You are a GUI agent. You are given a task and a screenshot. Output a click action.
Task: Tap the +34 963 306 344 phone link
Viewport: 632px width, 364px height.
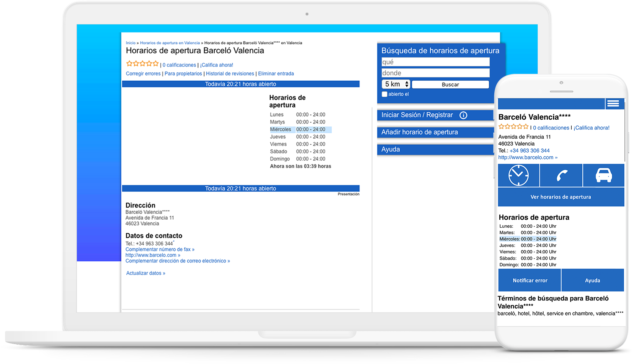(530, 150)
